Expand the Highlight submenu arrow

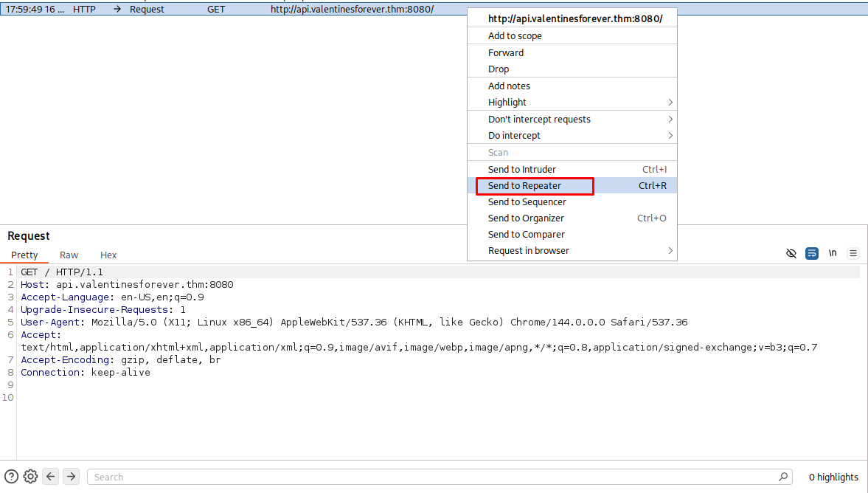[670, 103]
